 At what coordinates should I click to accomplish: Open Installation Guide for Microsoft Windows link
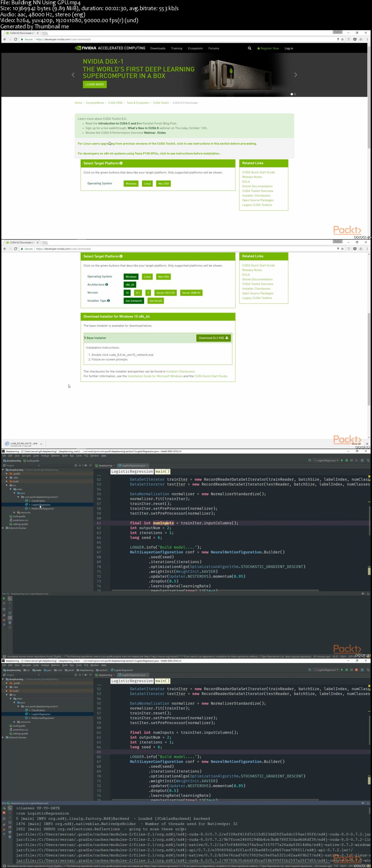[155, 376]
